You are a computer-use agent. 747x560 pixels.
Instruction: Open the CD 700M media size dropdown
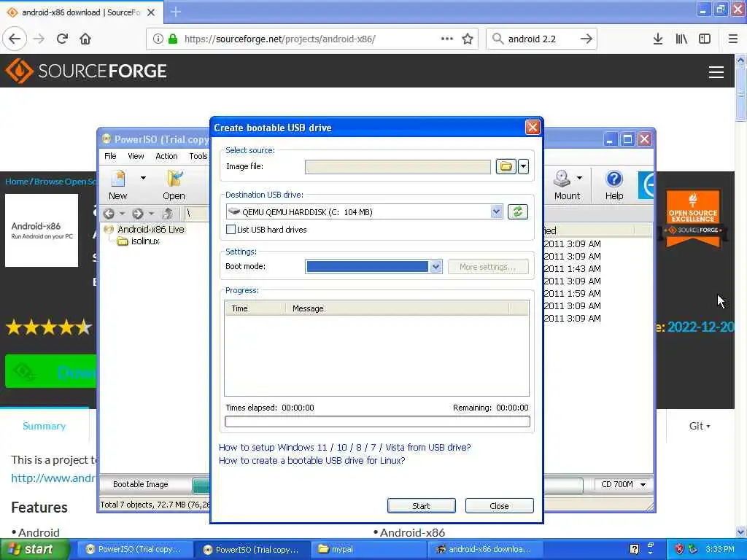click(x=623, y=484)
